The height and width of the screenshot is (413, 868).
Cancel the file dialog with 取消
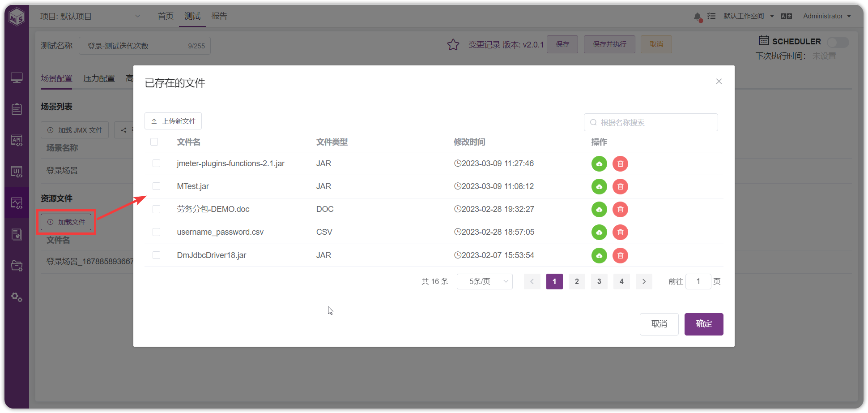click(x=659, y=324)
